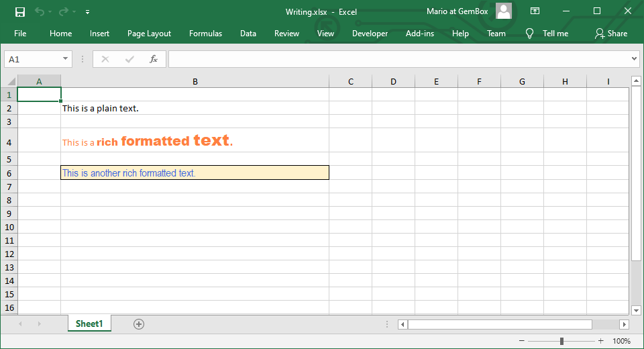The height and width of the screenshot is (349, 644).
Task: Add a new sheet with plus icon
Action: [139, 324]
